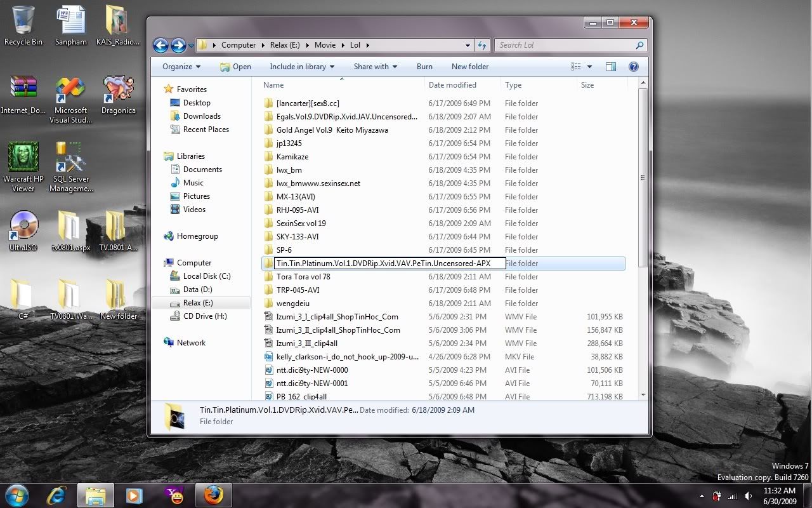The image size is (812, 508).
Task: Open the Include in library dropdown
Action: [x=301, y=67]
